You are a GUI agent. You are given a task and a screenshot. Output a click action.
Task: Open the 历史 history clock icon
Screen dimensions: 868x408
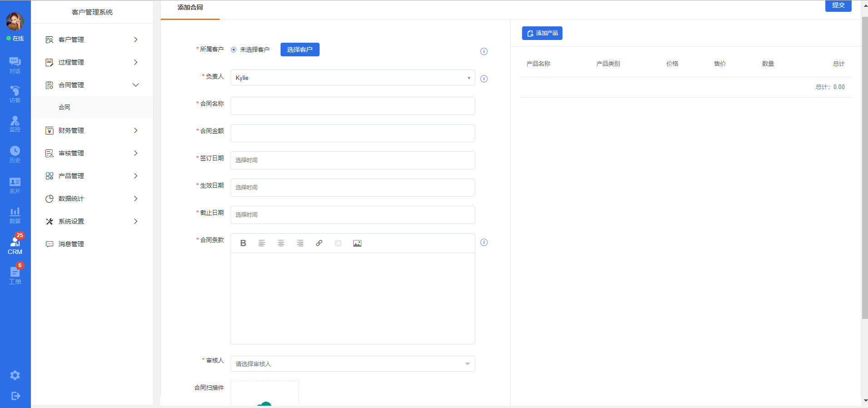tap(15, 154)
